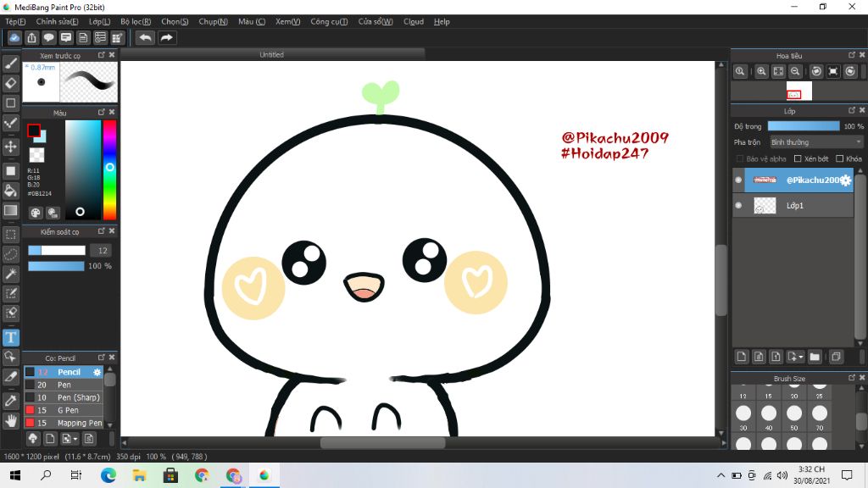Image resolution: width=868 pixels, height=488 pixels.
Task: Toggle visibility of @Pikachu2009 layer
Action: [738, 180]
